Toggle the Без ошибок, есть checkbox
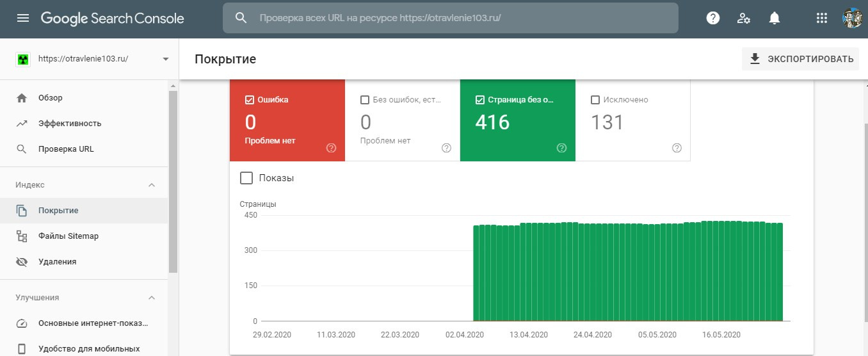Screen dimensions: 868x356 click(365, 100)
